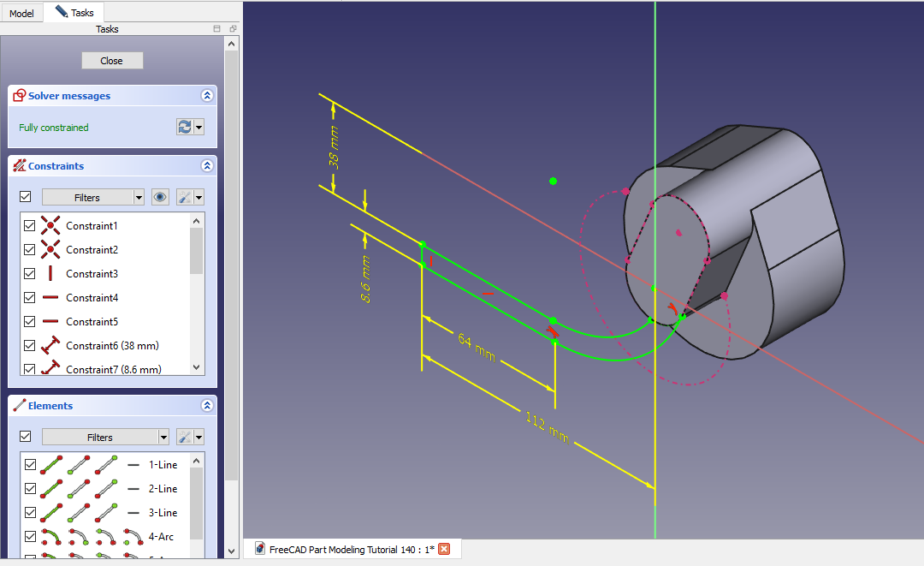
Task: Uncheck the Constraint2 checkbox
Action: click(x=30, y=250)
